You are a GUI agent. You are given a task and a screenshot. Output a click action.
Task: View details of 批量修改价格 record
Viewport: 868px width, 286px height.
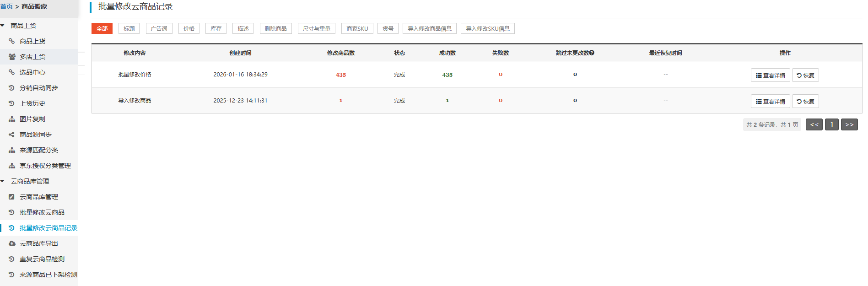point(770,75)
